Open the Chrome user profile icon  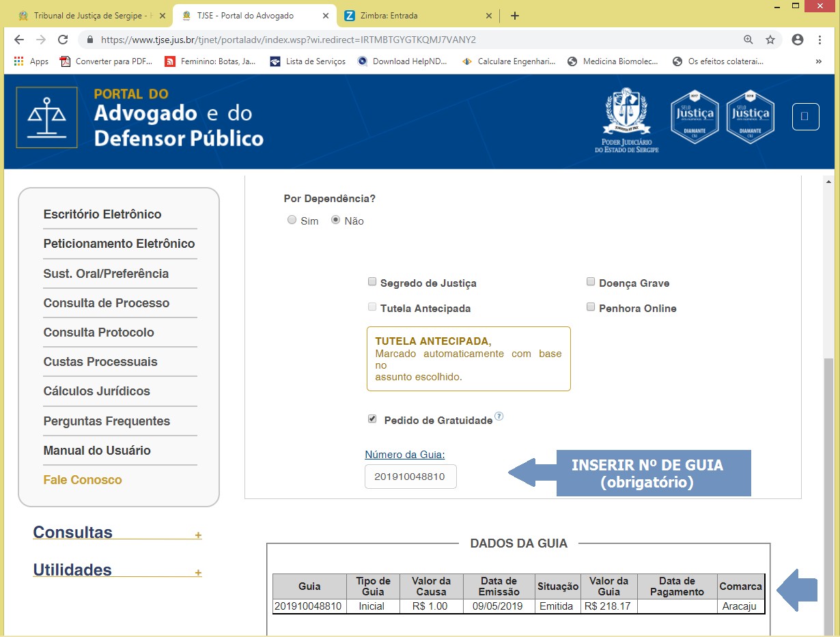point(797,40)
